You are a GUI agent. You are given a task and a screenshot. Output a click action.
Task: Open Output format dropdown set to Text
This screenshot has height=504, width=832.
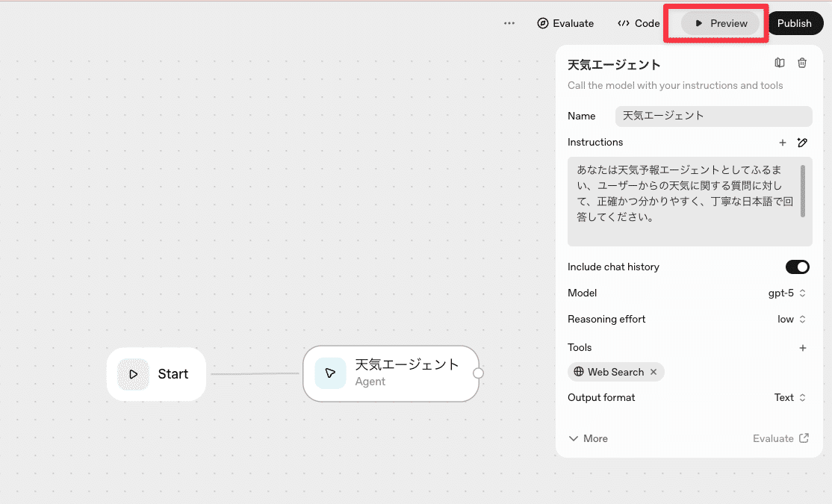pyautogui.click(x=790, y=398)
